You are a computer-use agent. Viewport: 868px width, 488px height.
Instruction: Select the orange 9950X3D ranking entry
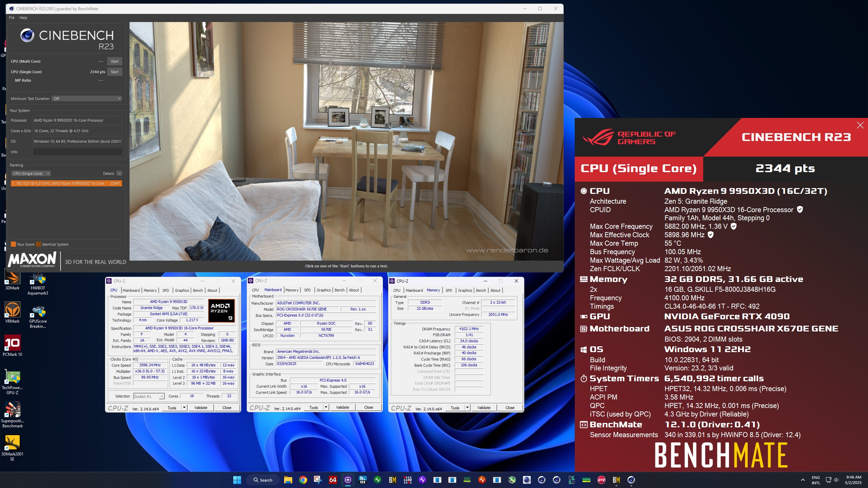tap(66, 183)
